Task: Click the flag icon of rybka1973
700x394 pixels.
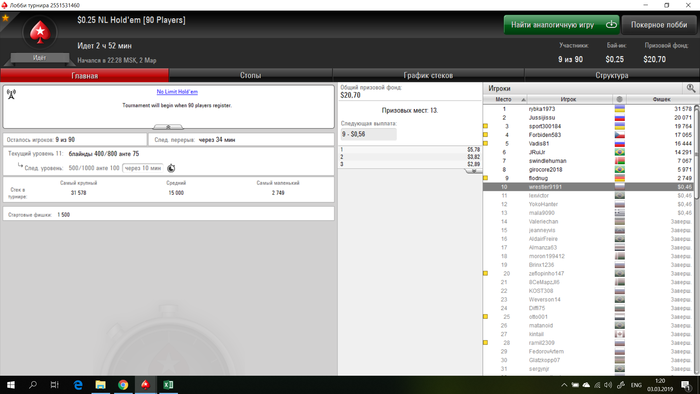Action: 619,109
